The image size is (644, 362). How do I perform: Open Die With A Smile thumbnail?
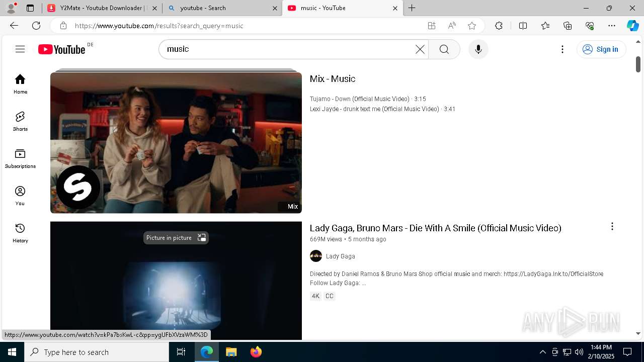(x=176, y=281)
